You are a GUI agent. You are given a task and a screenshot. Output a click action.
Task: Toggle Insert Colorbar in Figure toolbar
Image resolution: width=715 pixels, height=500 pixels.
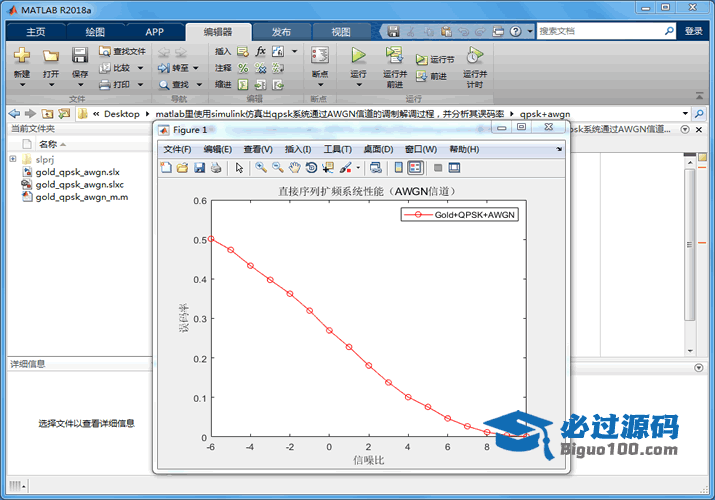(x=399, y=168)
